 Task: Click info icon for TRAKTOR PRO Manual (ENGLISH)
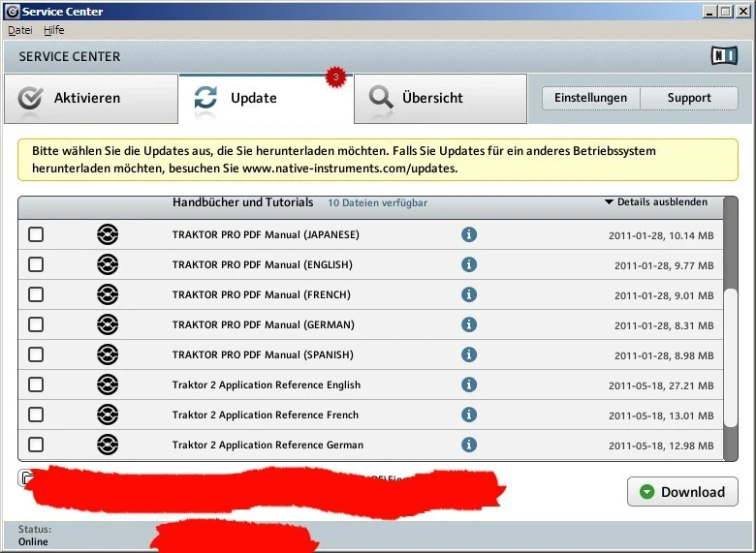click(469, 264)
